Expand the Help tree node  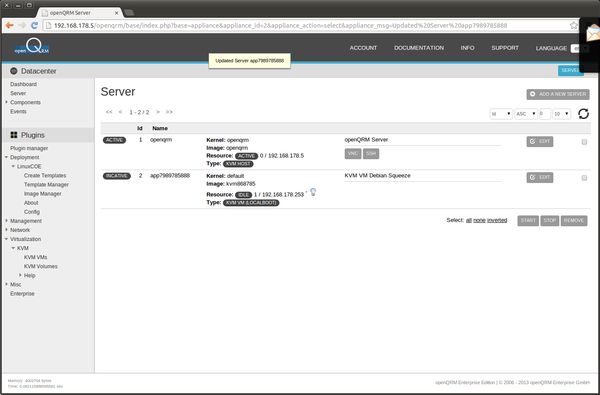(20, 275)
